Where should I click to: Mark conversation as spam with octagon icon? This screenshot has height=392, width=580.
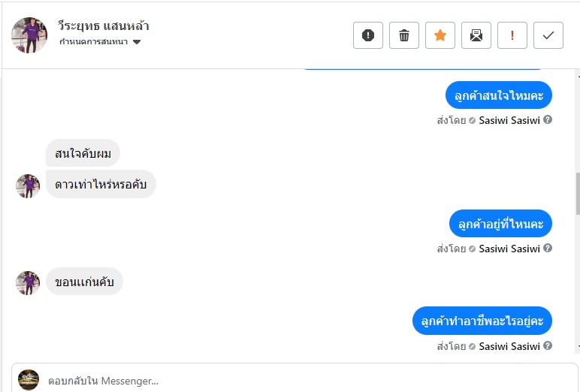pos(368,35)
